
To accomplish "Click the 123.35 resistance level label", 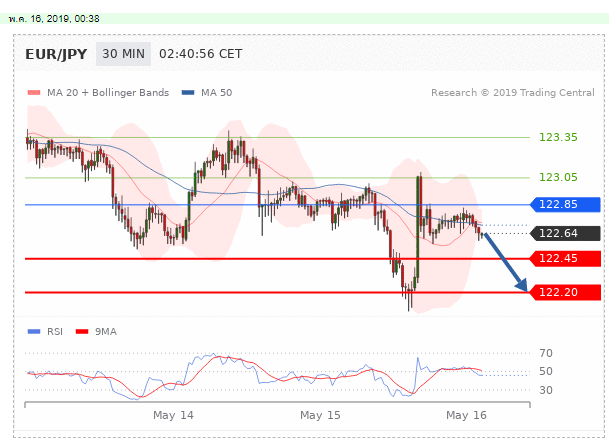I will (558, 137).
